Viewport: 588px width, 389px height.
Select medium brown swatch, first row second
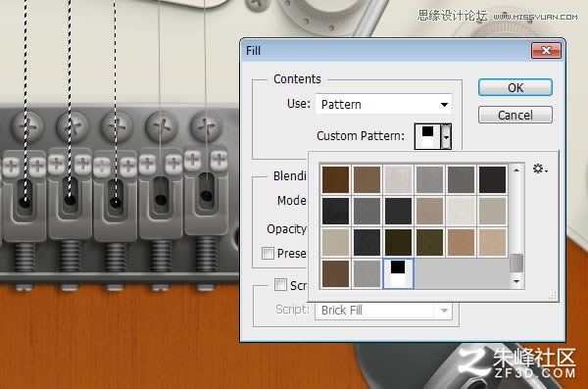click(x=367, y=179)
